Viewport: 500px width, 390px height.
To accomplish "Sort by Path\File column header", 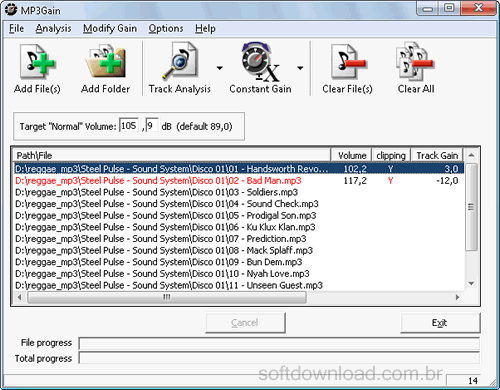I will click(172, 155).
